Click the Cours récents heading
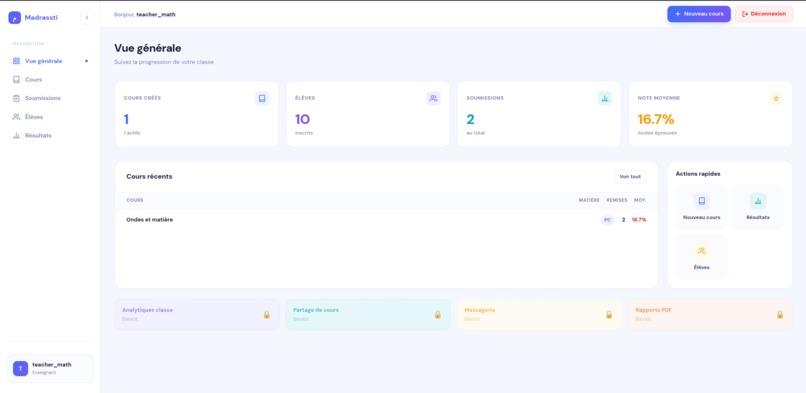 click(x=149, y=177)
